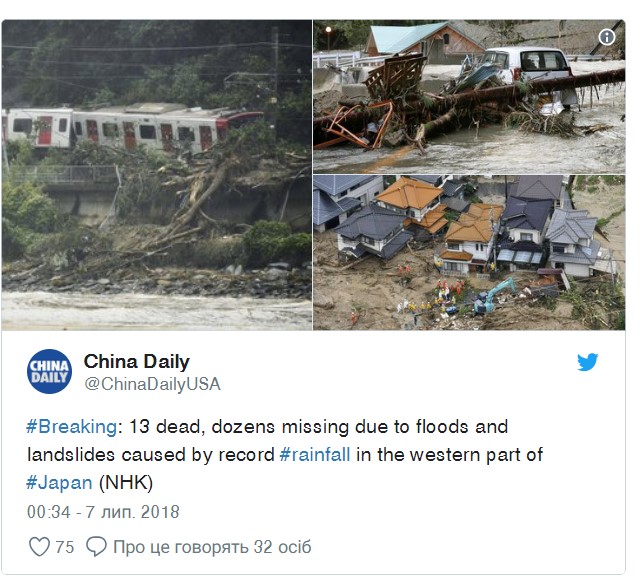This screenshot has height=588, width=641.
Task: Click the "landslides caused by record" text line
Action: [150, 455]
